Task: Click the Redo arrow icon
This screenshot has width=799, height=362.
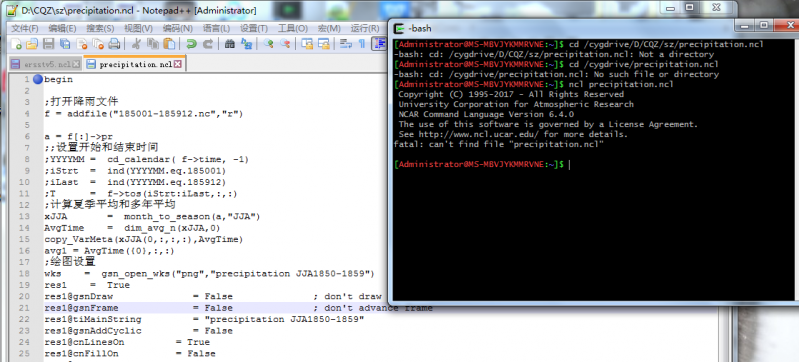Action: pos(207,44)
